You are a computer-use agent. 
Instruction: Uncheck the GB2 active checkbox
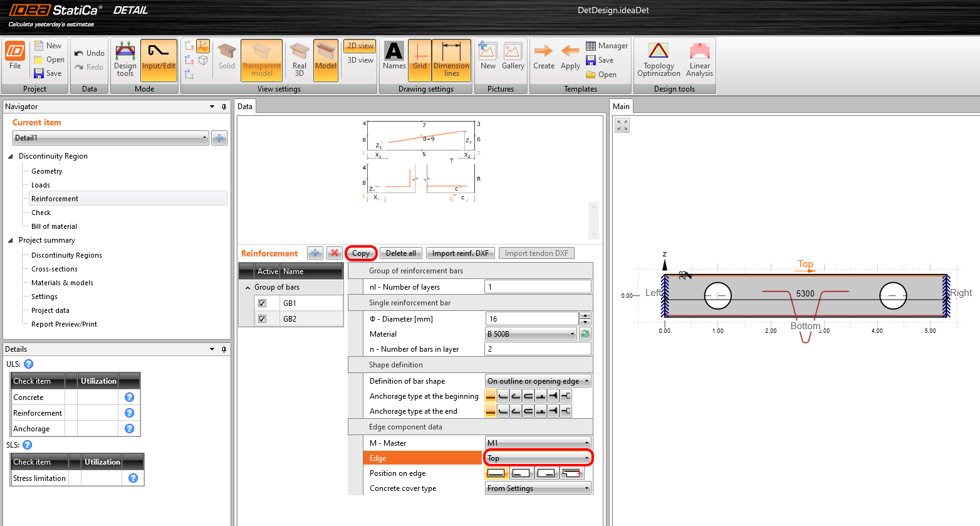(x=263, y=319)
